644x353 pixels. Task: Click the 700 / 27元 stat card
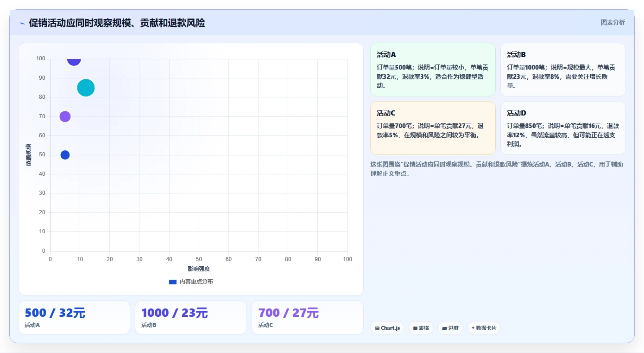[308, 317]
